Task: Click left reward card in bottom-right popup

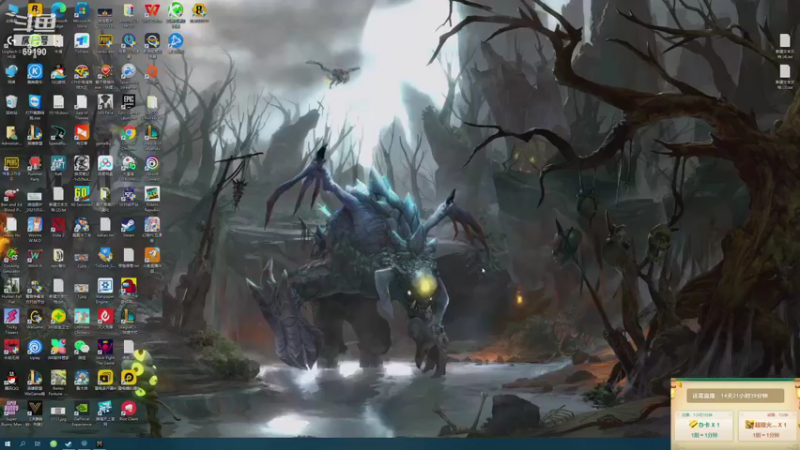Action: 704,426
